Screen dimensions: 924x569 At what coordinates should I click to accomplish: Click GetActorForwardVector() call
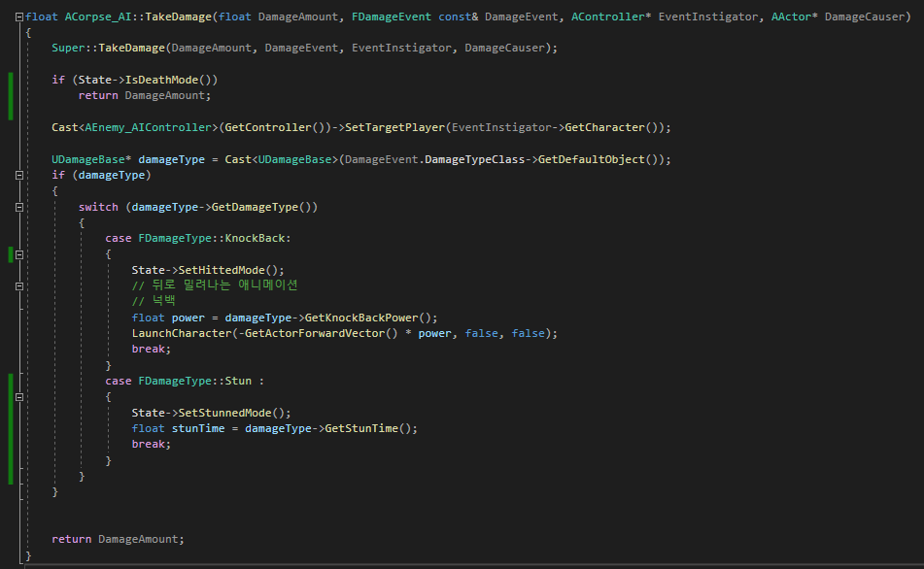[x=322, y=333]
